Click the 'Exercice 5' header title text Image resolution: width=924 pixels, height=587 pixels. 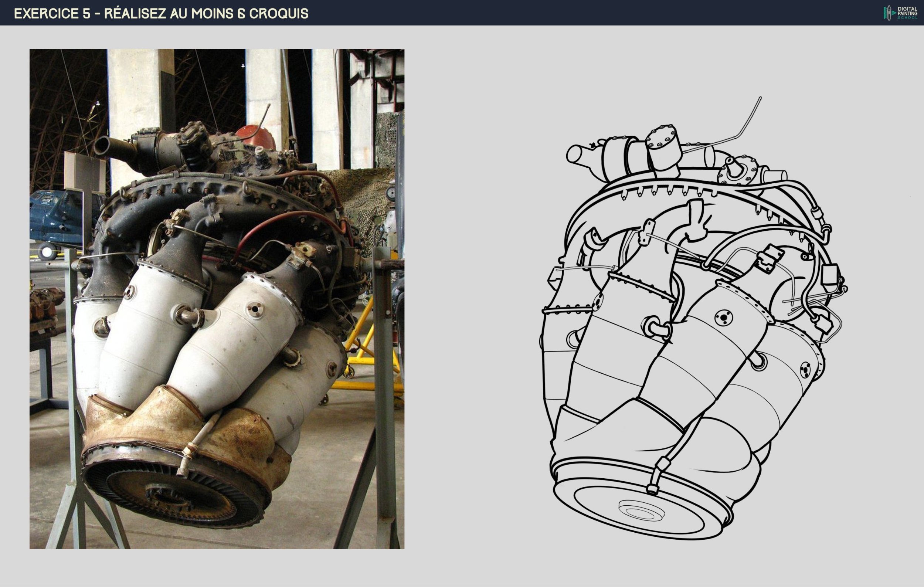click(161, 13)
